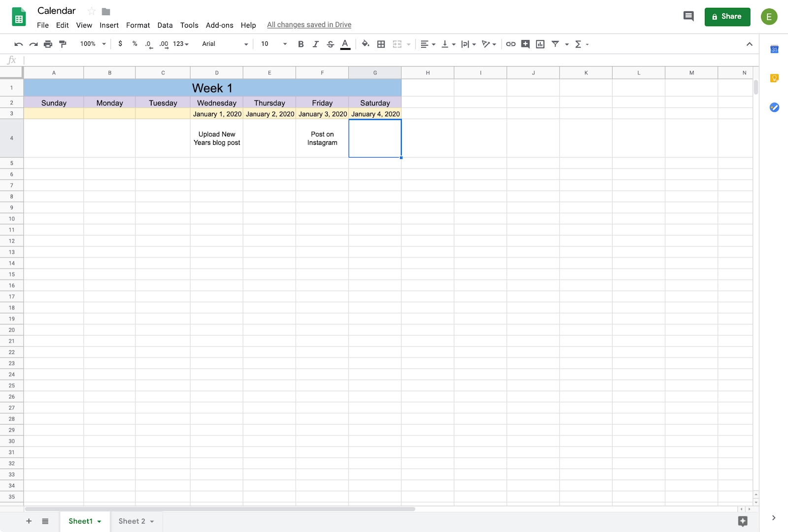Go to Sheets home via logo
The height and width of the screenshot is (532, 788).
[19, 17]
